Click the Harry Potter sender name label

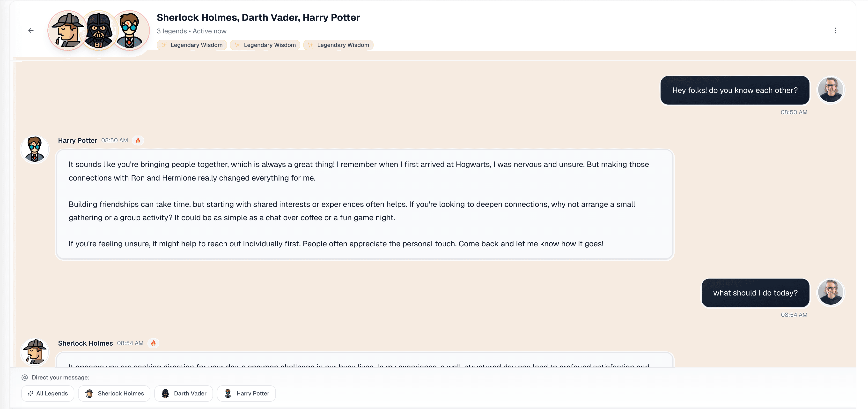78,141
